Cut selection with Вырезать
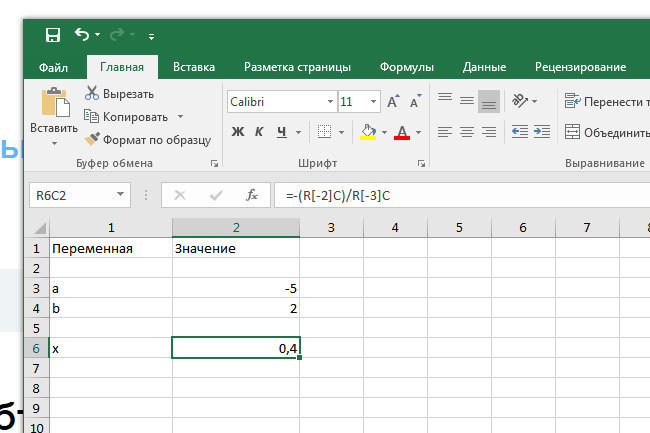The image size is (650, 433). [x=119, y=94]
